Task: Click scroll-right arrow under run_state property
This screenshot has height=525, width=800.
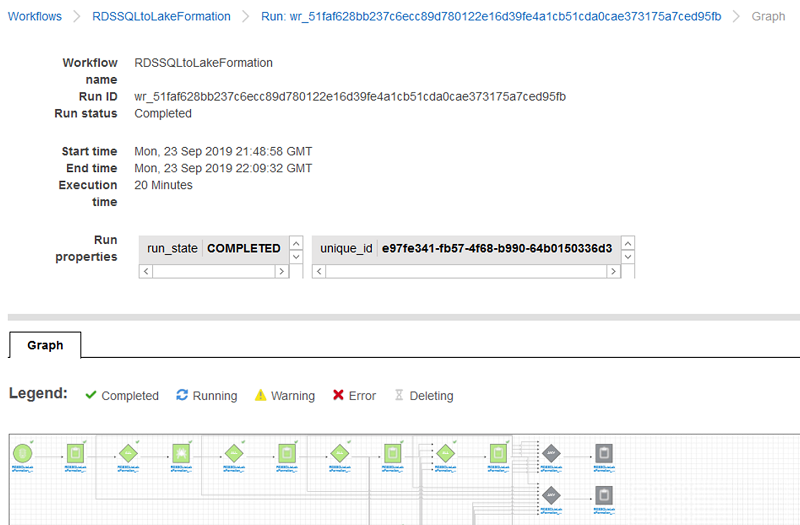Action: pos(282,271)
